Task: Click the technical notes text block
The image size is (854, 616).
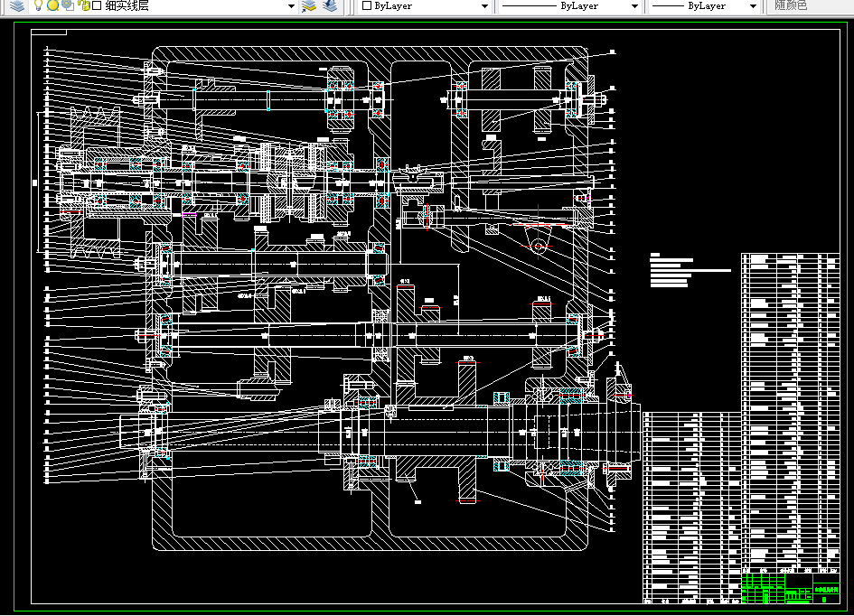Action: click(690, 270)
